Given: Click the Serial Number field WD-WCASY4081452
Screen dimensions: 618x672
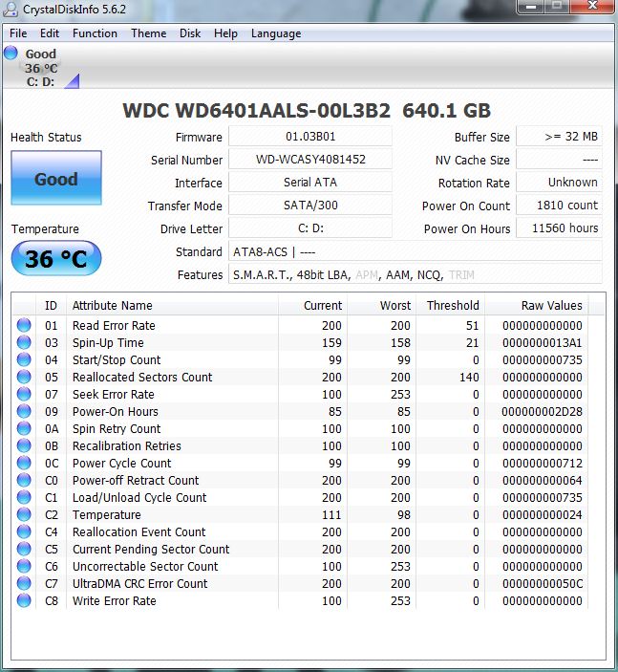Looking at the screenshot, I should [x=310, y=160].
